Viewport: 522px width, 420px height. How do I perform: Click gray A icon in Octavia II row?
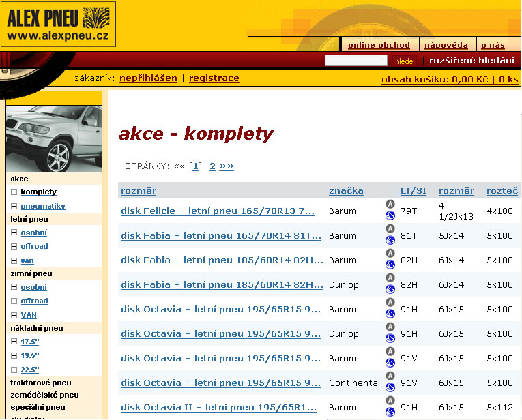point(390,400)
